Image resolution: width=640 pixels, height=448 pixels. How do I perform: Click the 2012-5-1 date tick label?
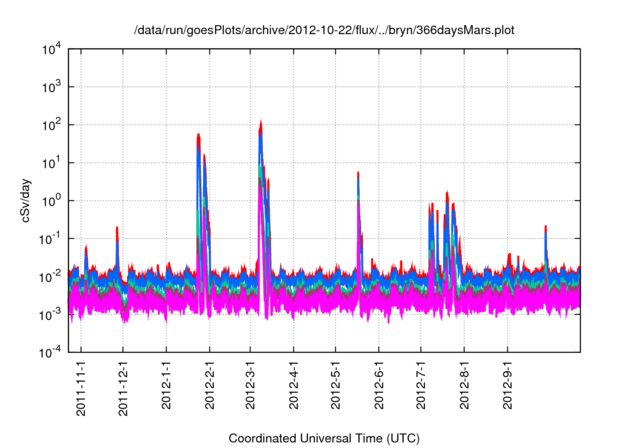coord(336,385)
